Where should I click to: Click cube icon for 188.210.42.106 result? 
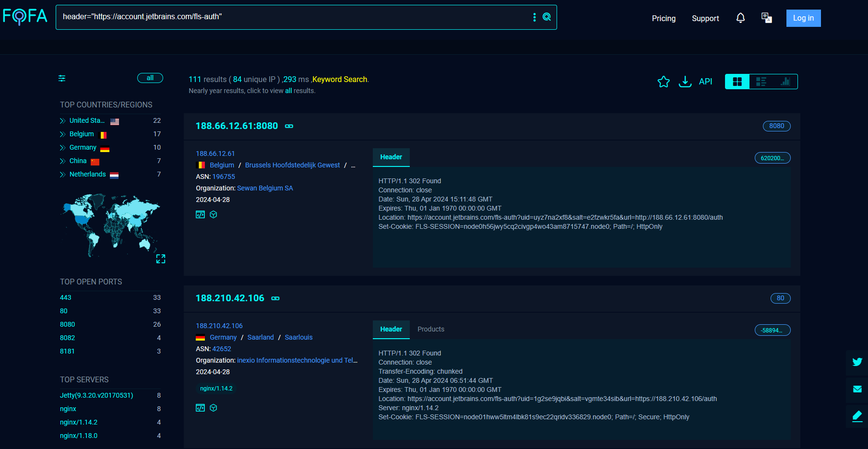click(x=214, y=408)
